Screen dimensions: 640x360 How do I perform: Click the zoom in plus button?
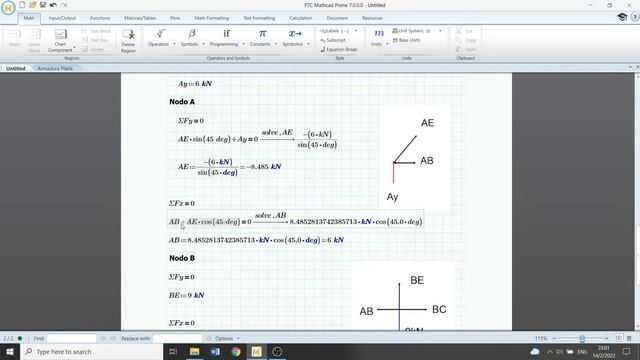[x=607, y=338]
